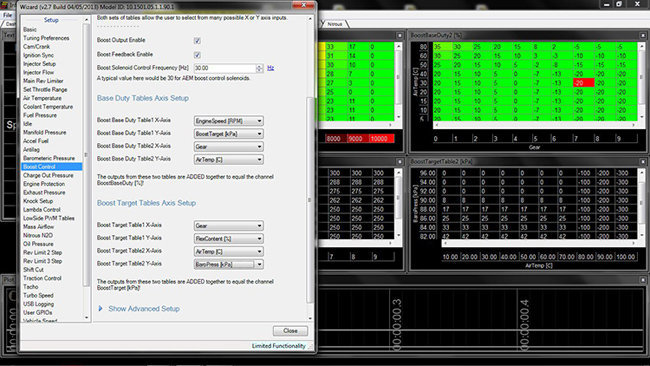The width and height of the screenshot is (650, 366).
Task: Select highlighted Boost Control entry
Action: pos(51,167)
